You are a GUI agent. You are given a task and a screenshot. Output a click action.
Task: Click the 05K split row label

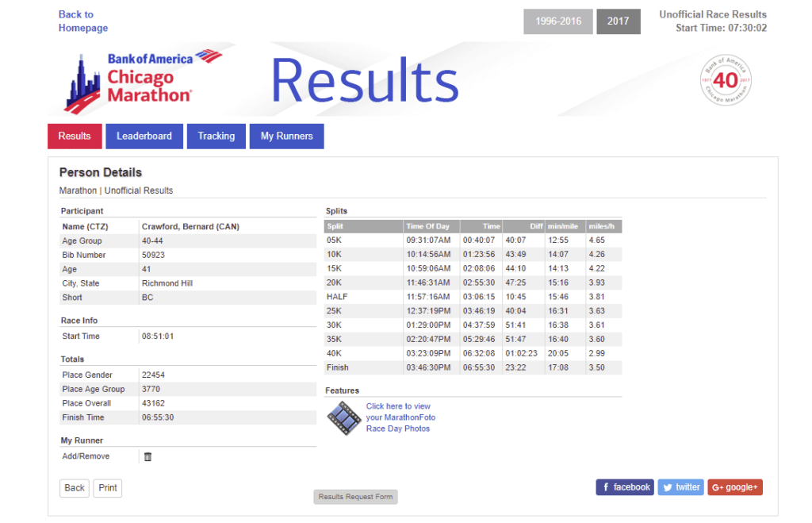[x=334, y=240]
